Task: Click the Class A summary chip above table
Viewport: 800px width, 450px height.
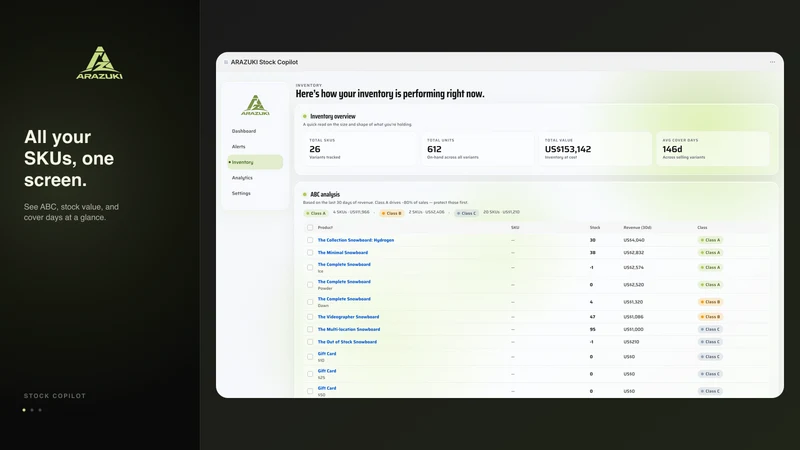Action: (316, 213)
